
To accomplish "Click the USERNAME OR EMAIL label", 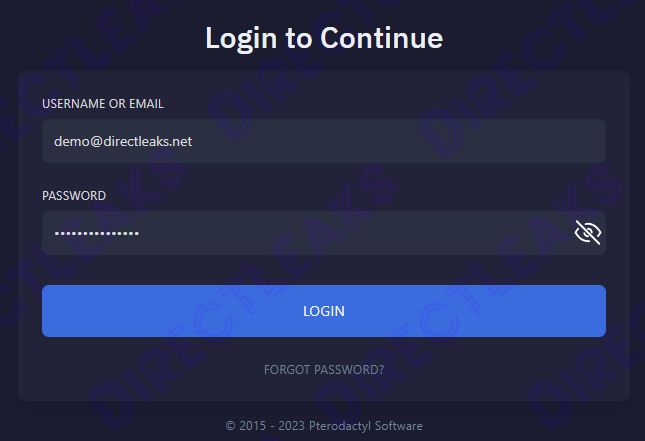I will coord(102,104).
